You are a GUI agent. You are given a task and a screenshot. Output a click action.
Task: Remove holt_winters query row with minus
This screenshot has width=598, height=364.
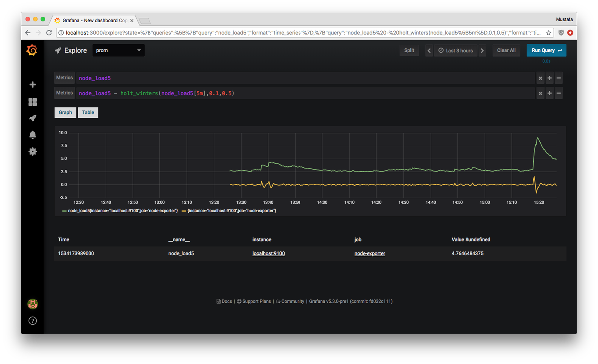click(x=559, y=93)
